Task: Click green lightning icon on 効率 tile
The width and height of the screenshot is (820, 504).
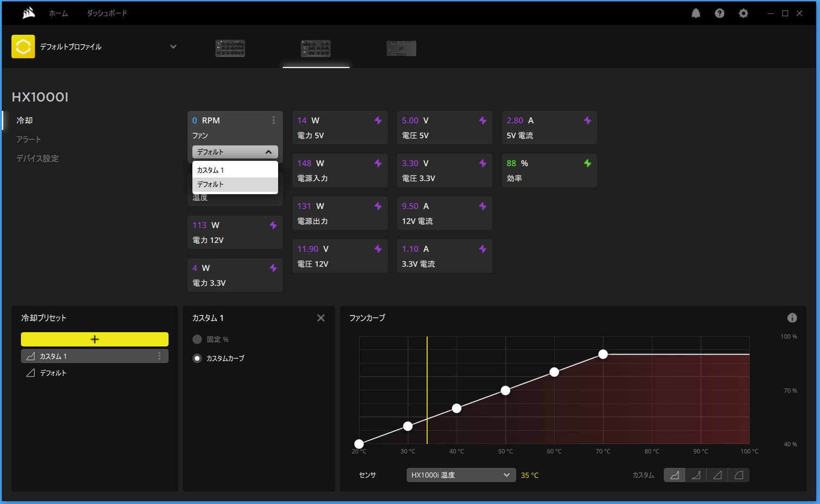Action: [588, 163]
